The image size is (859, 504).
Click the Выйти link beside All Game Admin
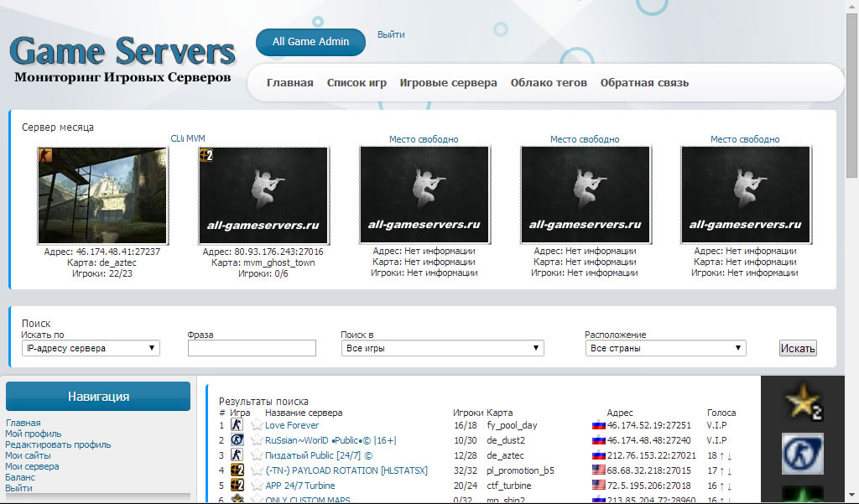391,34
